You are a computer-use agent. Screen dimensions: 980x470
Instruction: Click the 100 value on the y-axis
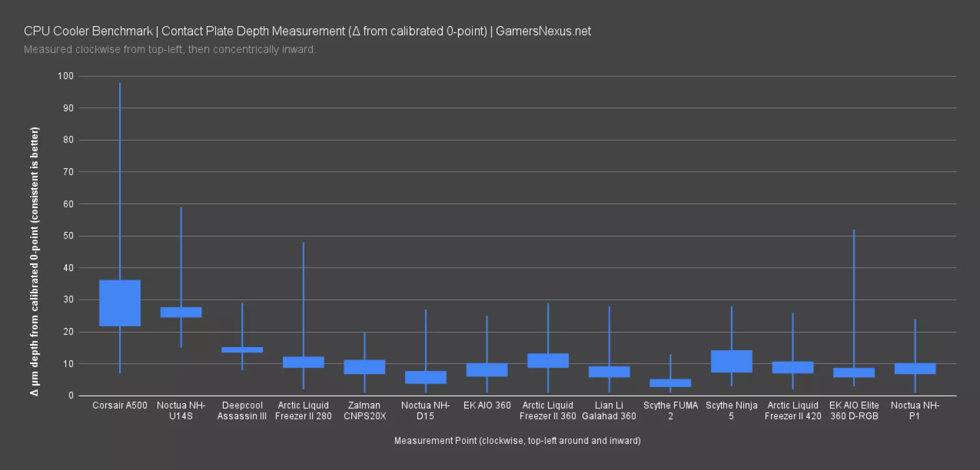point(66,76)
